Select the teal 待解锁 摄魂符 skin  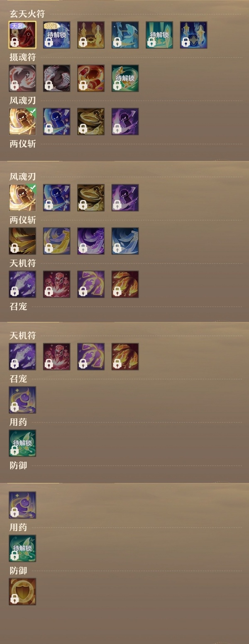pos(125,78)
